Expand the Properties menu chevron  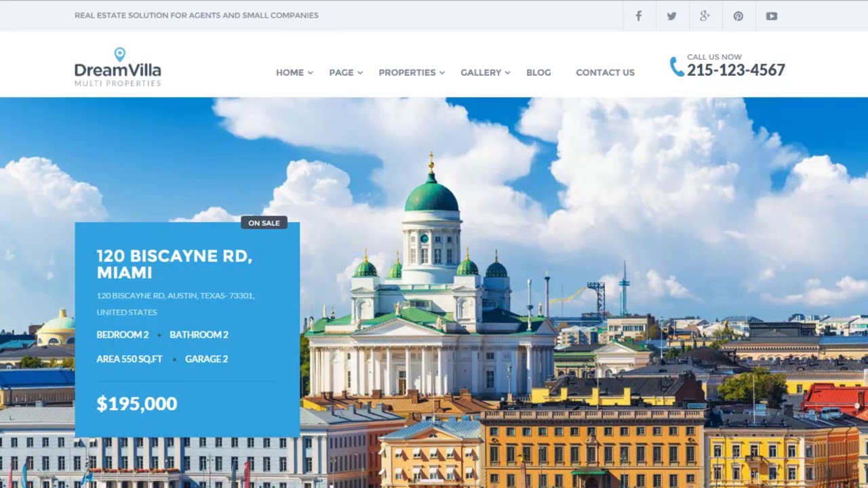[x=442, y=73]
